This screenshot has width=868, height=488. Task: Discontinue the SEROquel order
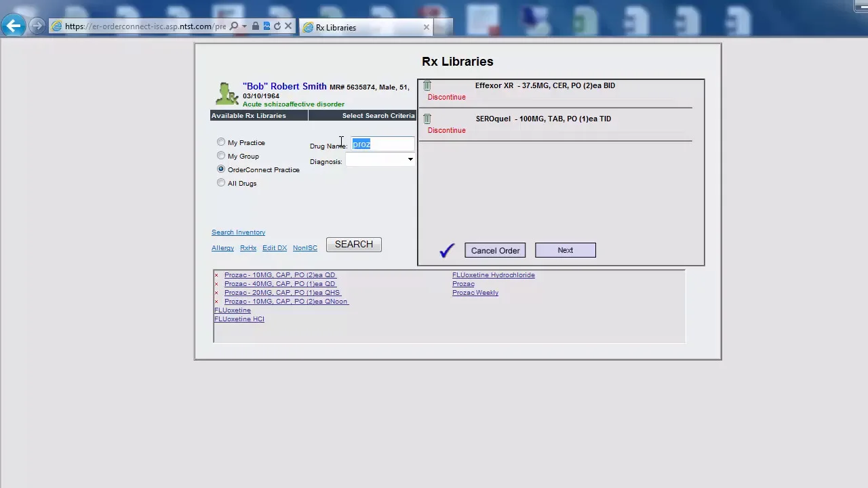tap(446, 130)
